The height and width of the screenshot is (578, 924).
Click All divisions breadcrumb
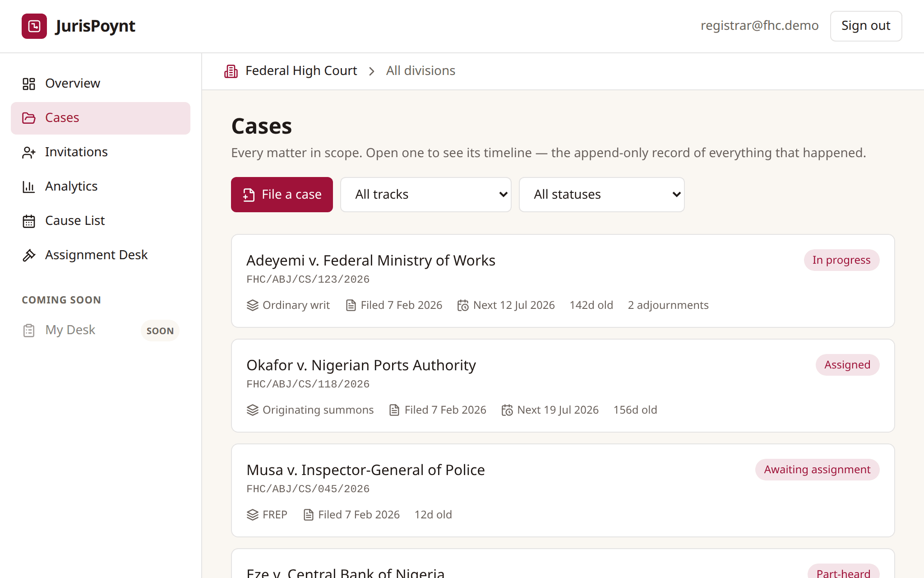coord(420,71)
